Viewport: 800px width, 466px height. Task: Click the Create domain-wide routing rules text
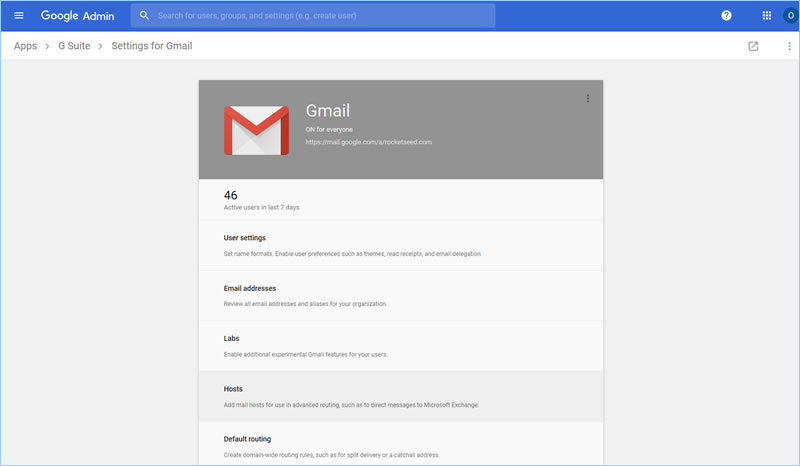332,455
